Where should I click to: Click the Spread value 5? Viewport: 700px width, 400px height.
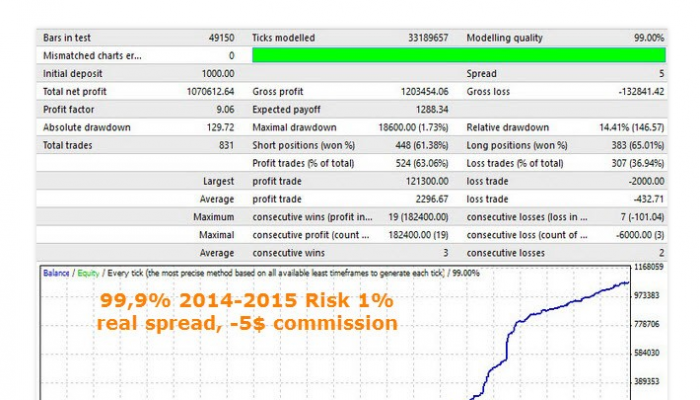pos(661,74)
